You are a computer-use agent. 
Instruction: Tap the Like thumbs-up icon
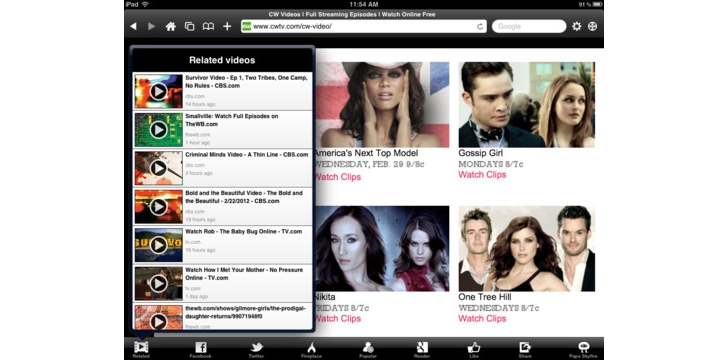(474, 349)
